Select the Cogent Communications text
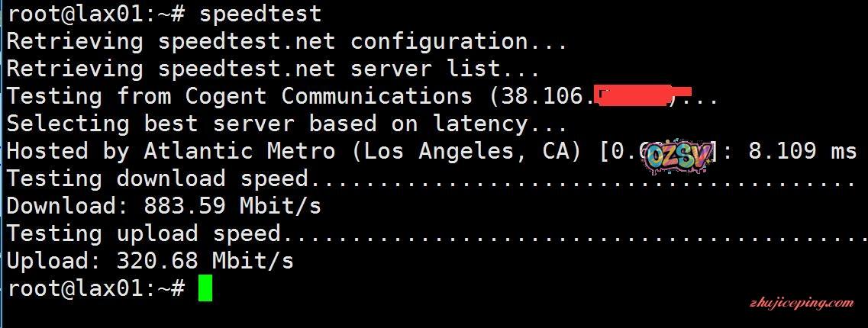 point(329,96)
